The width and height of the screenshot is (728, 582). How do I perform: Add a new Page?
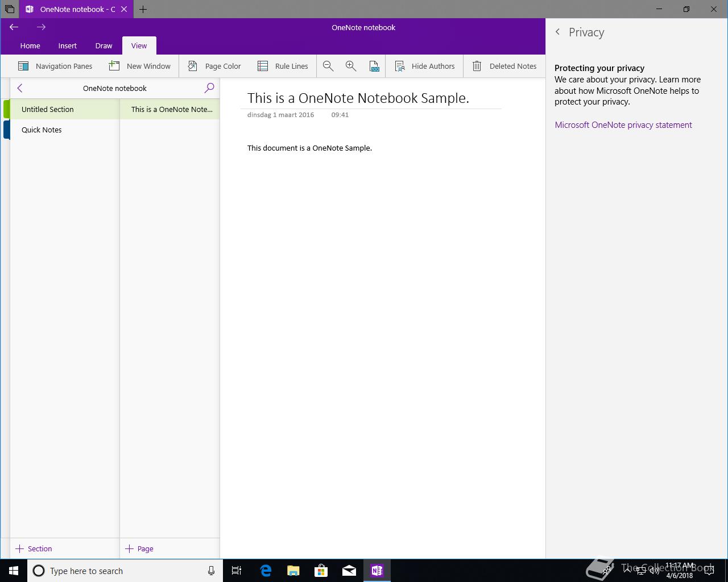[139, 548]
